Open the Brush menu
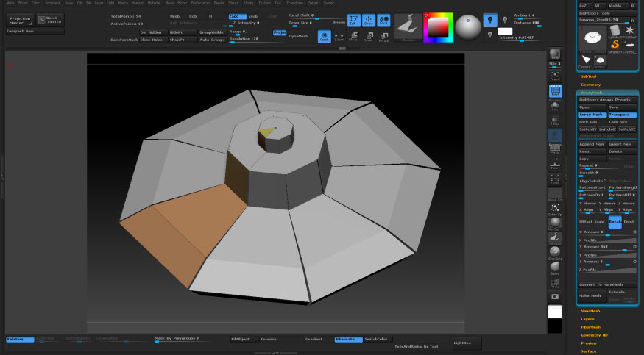This screenshot has height=355, width=644. pyautogui.click(x=23, y=3)
